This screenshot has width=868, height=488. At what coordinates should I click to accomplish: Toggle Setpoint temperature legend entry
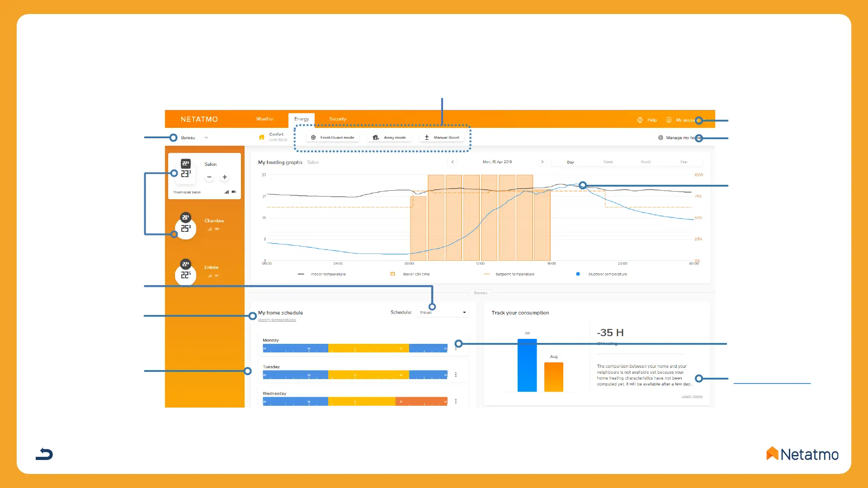coord(509,274)
